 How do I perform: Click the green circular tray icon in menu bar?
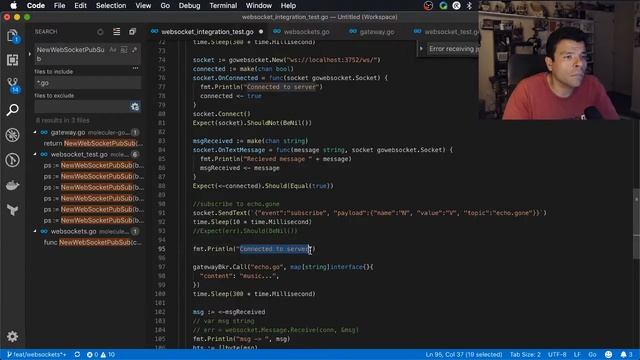click(443, 6)
